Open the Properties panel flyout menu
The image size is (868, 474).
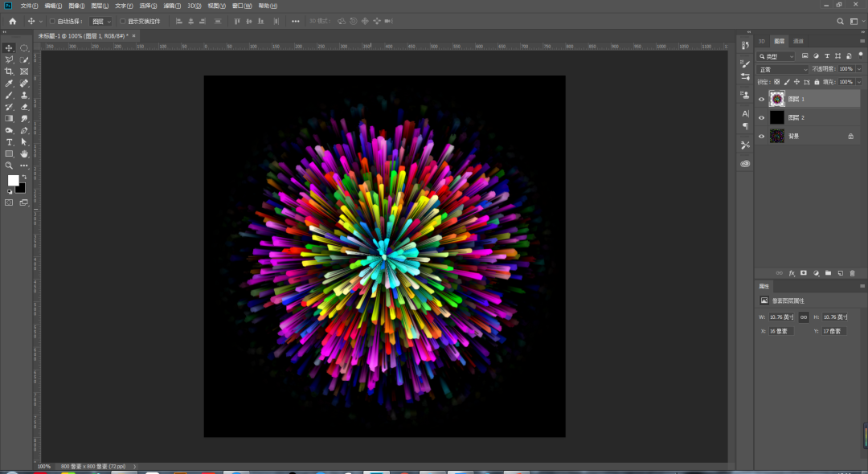tap(862, 286)
